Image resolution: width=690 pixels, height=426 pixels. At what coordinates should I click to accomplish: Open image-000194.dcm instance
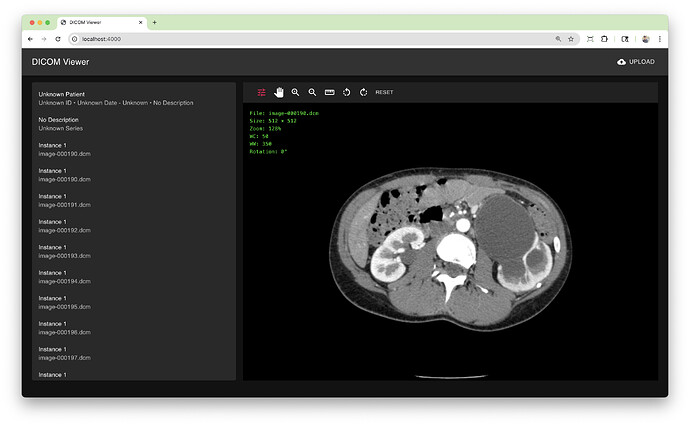click(134, 277)
